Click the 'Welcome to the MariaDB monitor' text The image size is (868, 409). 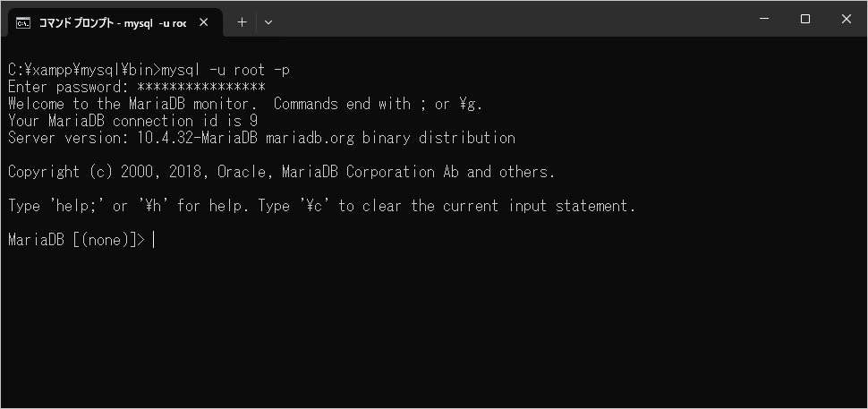[x=132, y=104]
